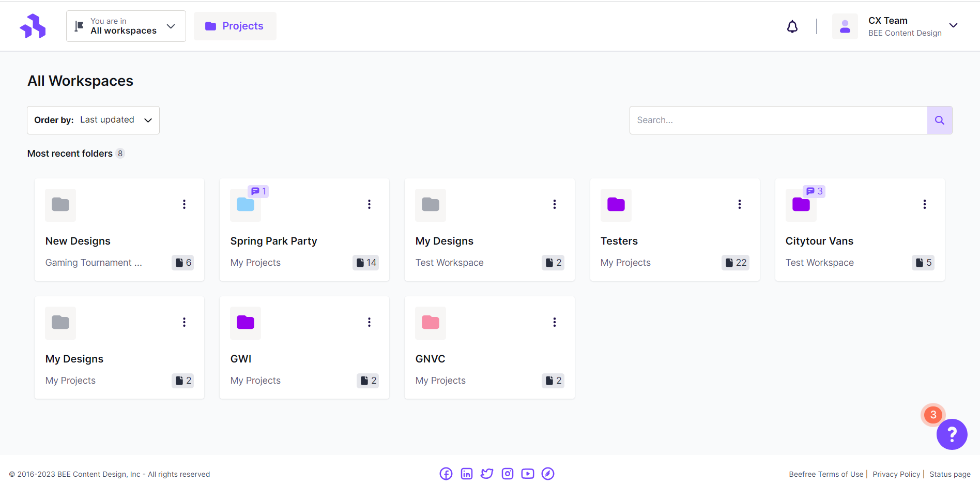The height and width of the screenshot is (484, 980).
Task: Open more options for Testers folder
Action: (740, 204)
